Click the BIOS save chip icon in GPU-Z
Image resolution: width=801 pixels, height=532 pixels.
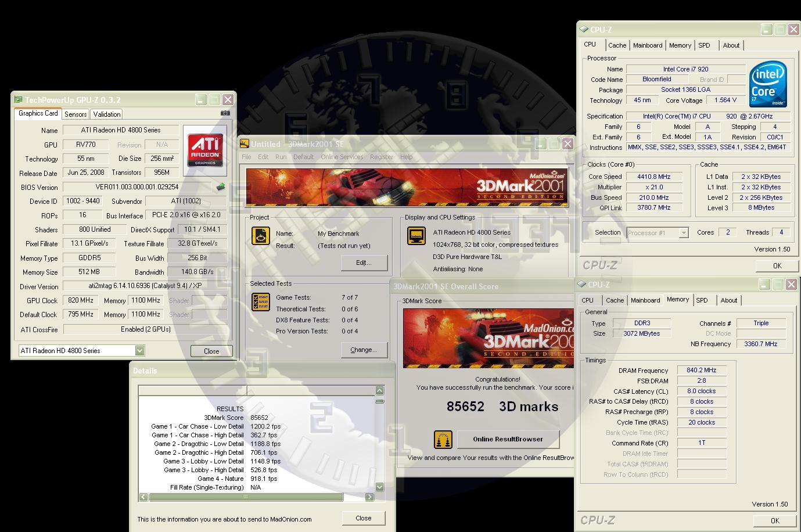(x=221, y=187)
